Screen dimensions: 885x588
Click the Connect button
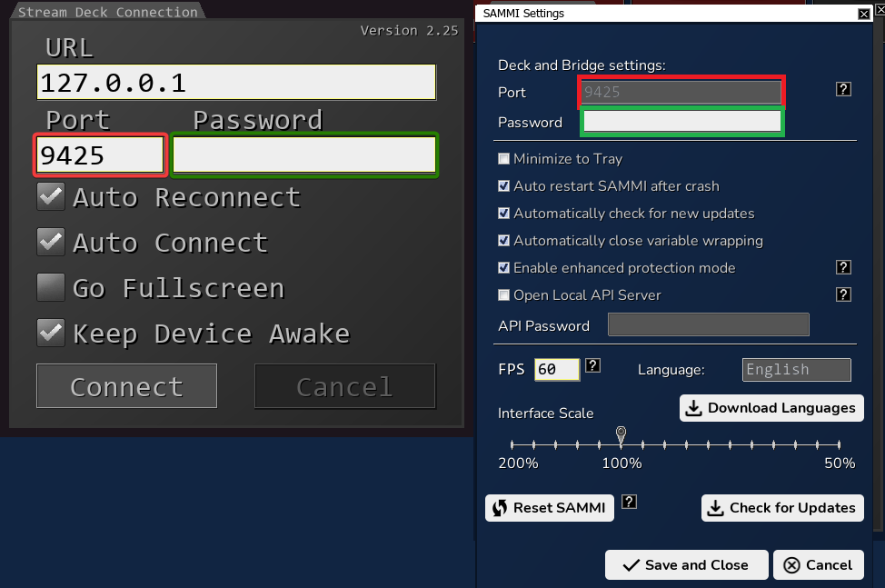point(126,386)
